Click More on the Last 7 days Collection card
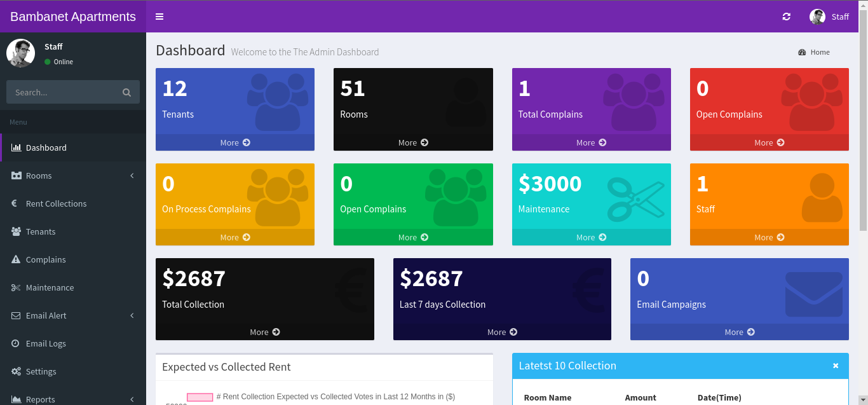 click(x=502, y=332)
